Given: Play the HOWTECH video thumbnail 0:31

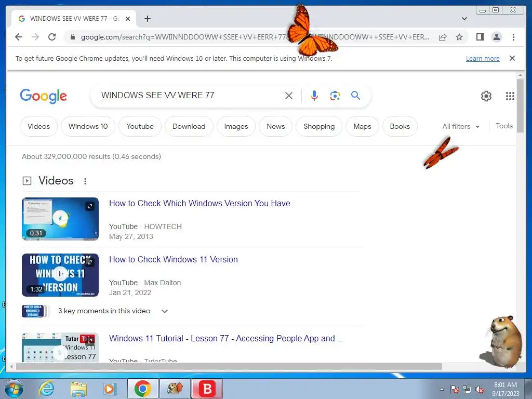Looking at the screenshot, I should coord(60,219).
